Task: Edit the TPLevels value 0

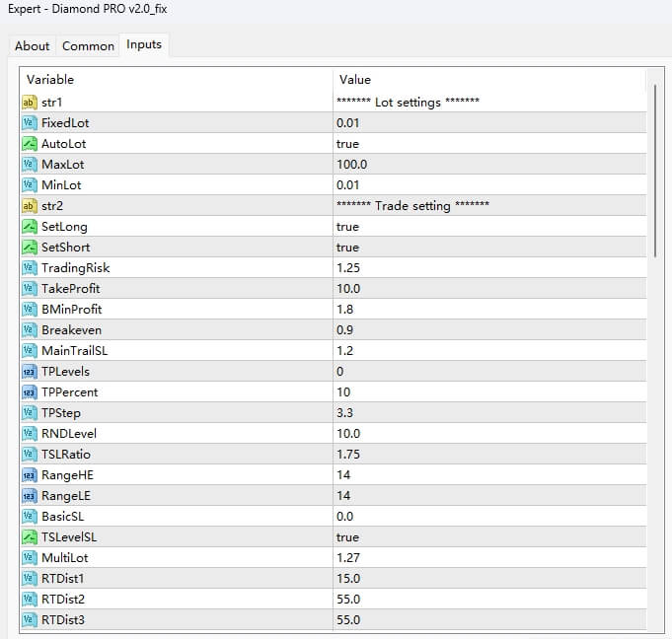Action: coord(339,372)
